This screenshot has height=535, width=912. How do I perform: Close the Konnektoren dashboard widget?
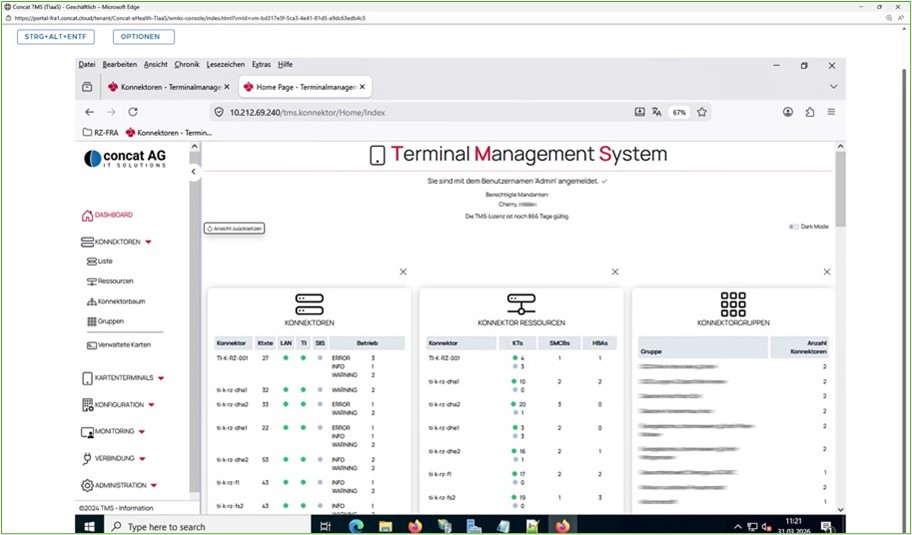click(x=403, y=272)
